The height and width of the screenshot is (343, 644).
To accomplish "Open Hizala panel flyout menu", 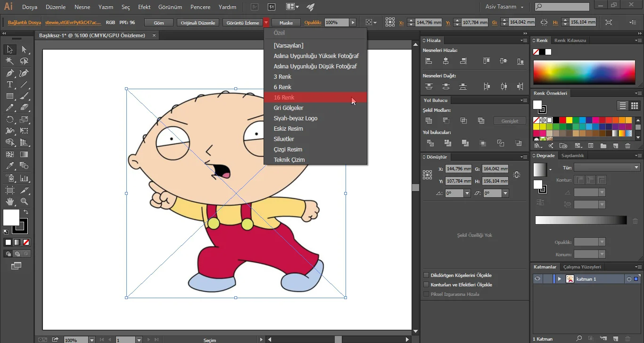I will 523,41.
